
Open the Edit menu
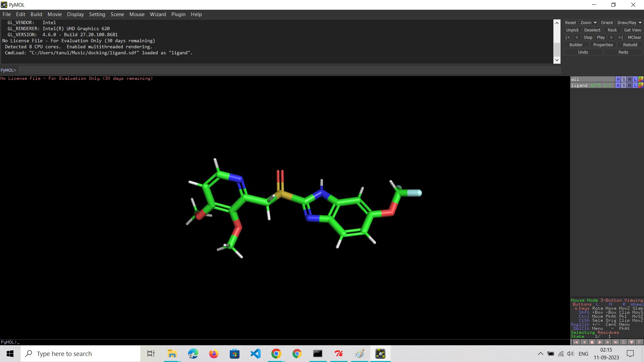[20, 14]
